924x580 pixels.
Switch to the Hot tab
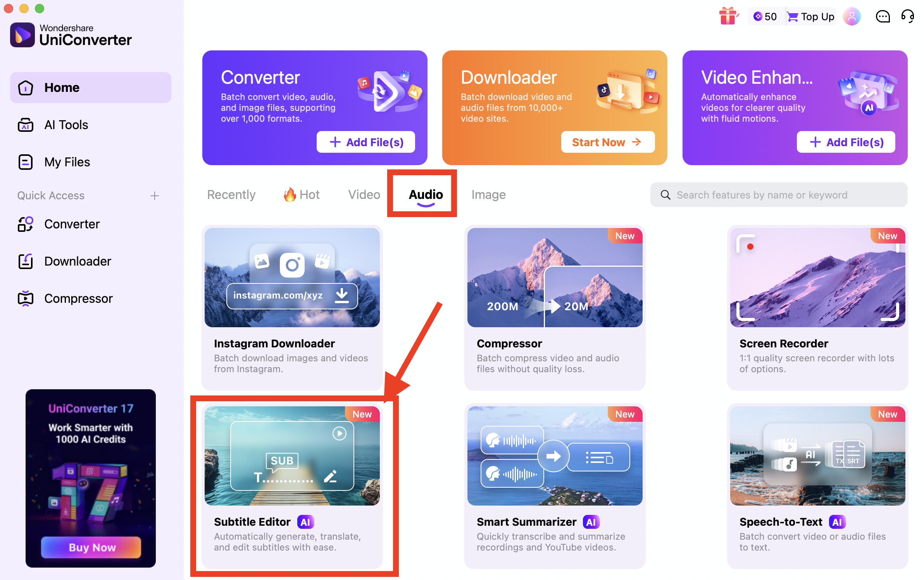click(x=302, y=195)
